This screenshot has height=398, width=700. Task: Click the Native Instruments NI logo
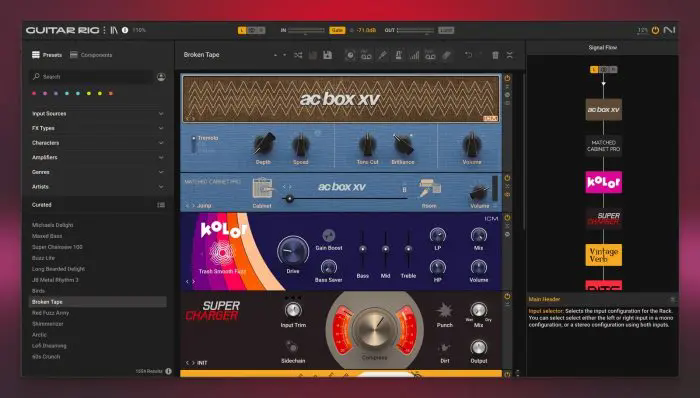pyautogui.click(x=669, y=30)
